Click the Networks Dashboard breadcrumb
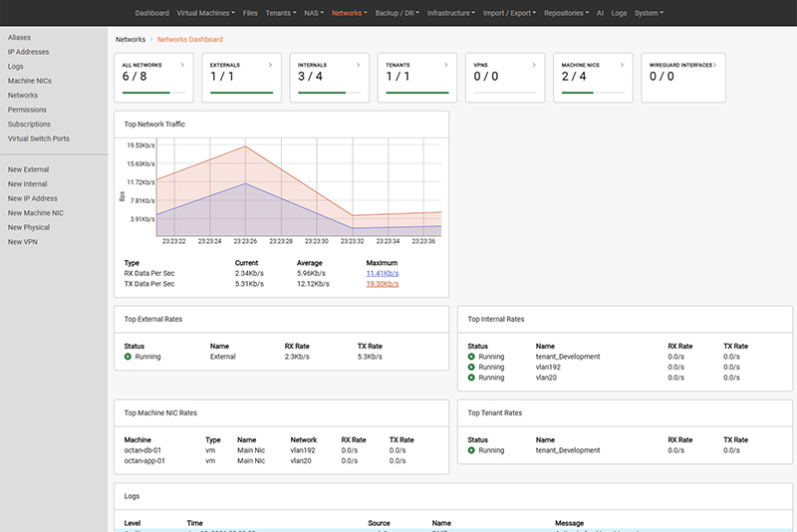This screenshot has width=797, height=532. (190, 39)
